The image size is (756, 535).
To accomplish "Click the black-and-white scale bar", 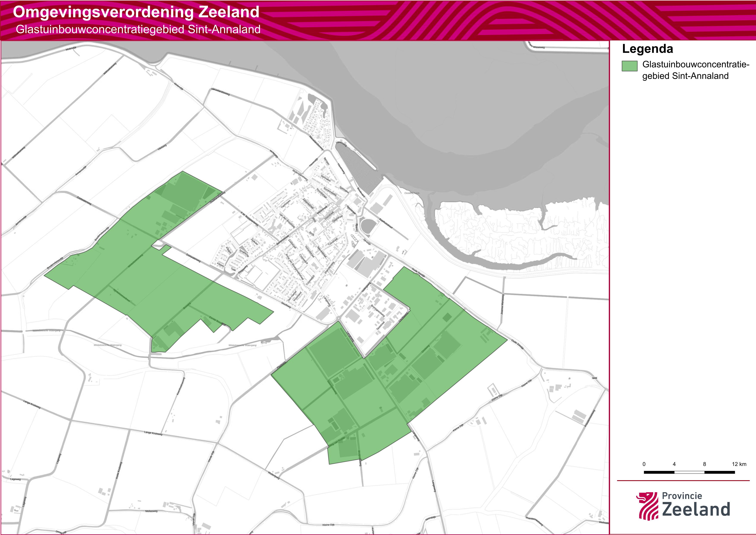I will coord(689,472).
